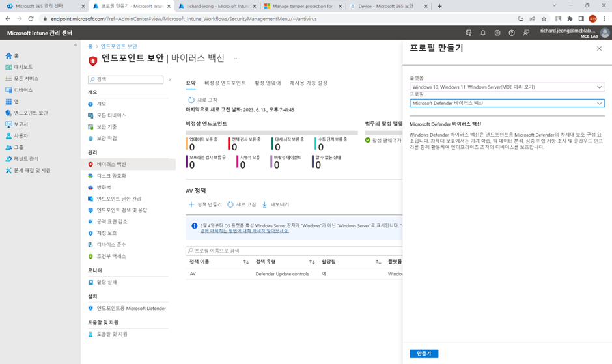Viewport: 612px width, 364px height.
Task: Click 정책 만들기 under AV 정책
Action: click(x=205, y=204)
